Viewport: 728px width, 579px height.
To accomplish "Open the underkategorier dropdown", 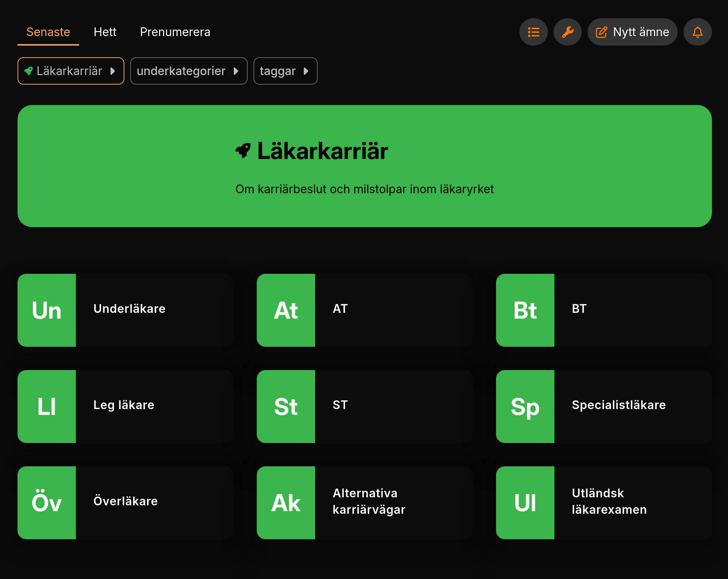I will click(189, 71).
